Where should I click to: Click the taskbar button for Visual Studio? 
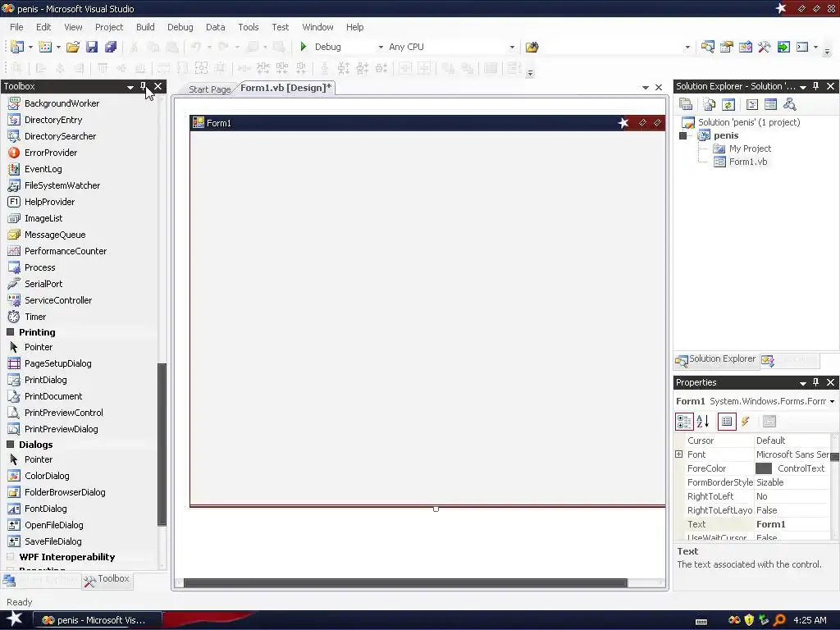click(x=97, y=620)
